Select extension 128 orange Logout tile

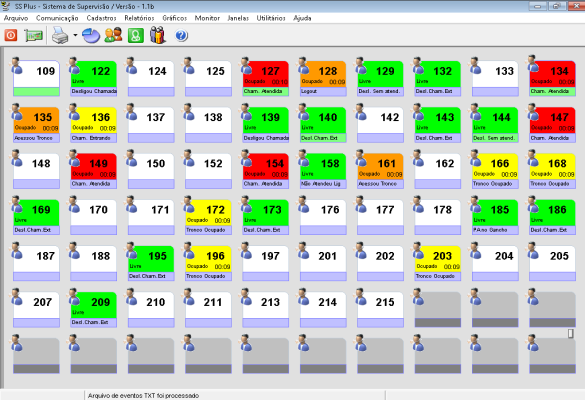(x=323, y=78)
